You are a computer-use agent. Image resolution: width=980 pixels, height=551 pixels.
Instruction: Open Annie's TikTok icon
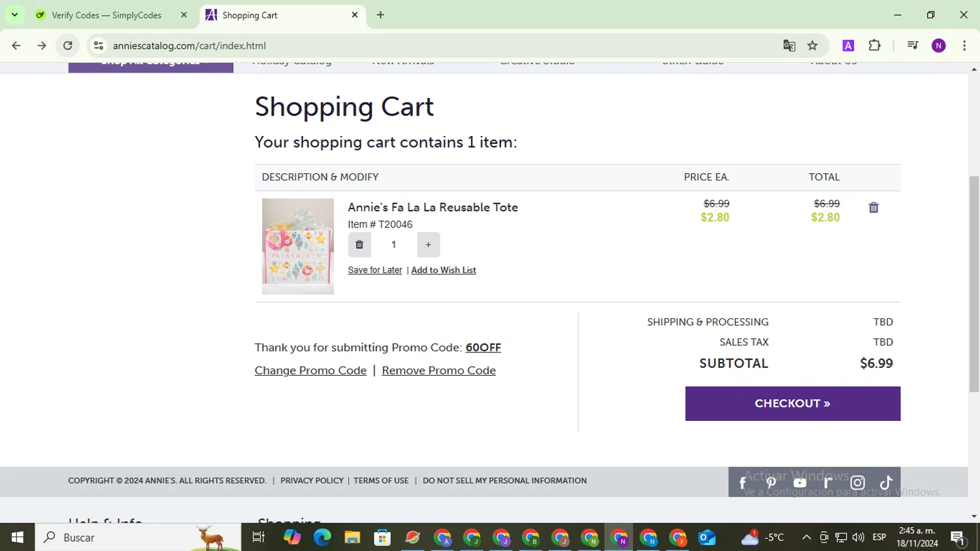click(x=886, y=482)
